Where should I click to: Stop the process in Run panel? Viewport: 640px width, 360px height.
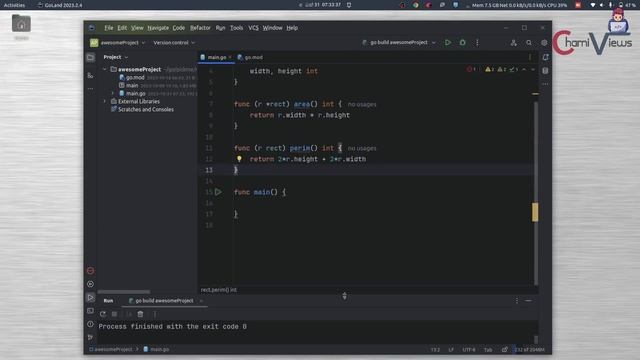(115, 314)
